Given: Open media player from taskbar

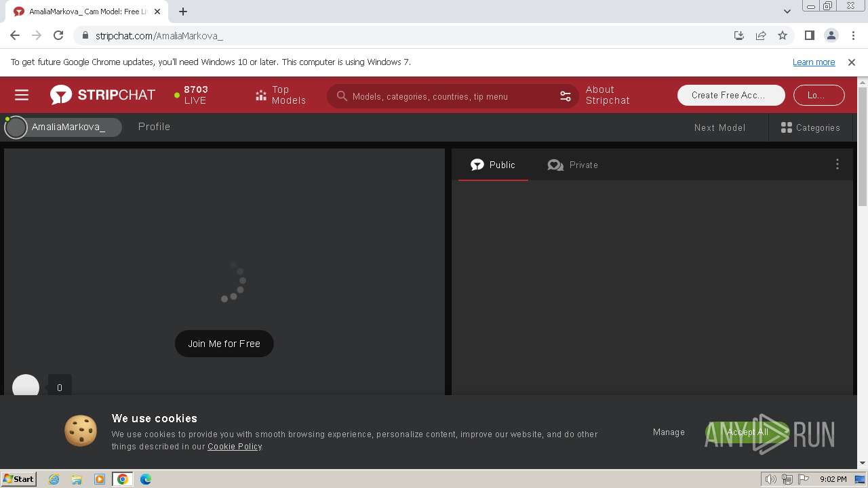Looking at the screenshot, I should [100, 479].
